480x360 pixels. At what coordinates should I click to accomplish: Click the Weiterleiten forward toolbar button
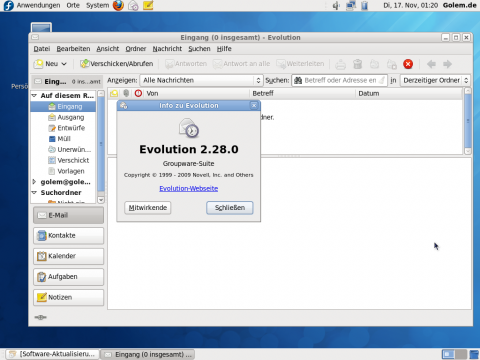(300, 64)
